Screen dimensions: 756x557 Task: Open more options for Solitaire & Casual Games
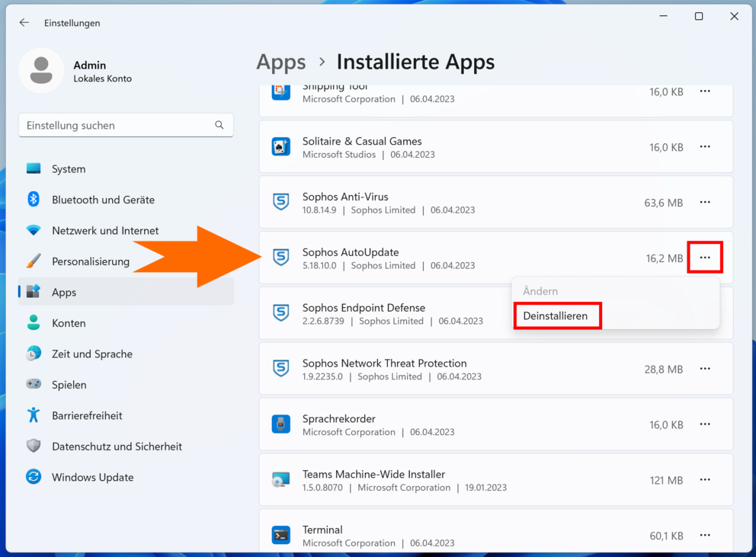(705, 146)
